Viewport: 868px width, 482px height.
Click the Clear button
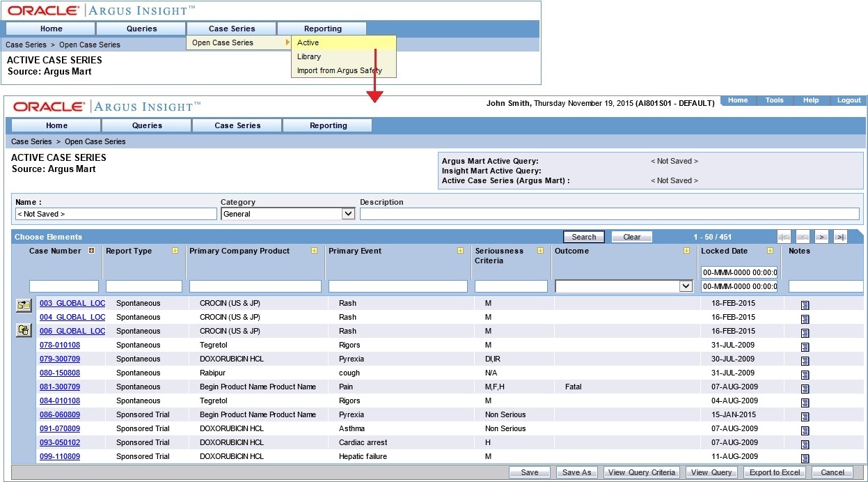632,237
